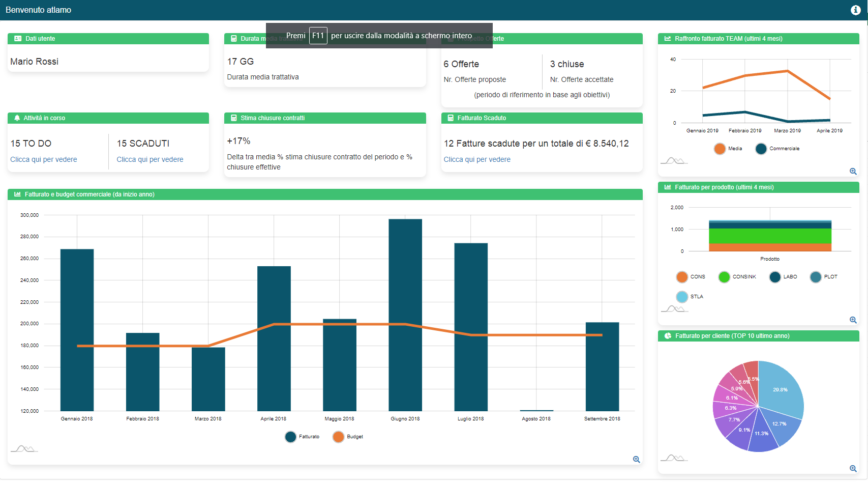The height and width of the screenshot is (482, 868).
Task: Toggle CONS series in product legend
Action: [x=691, y=277]
